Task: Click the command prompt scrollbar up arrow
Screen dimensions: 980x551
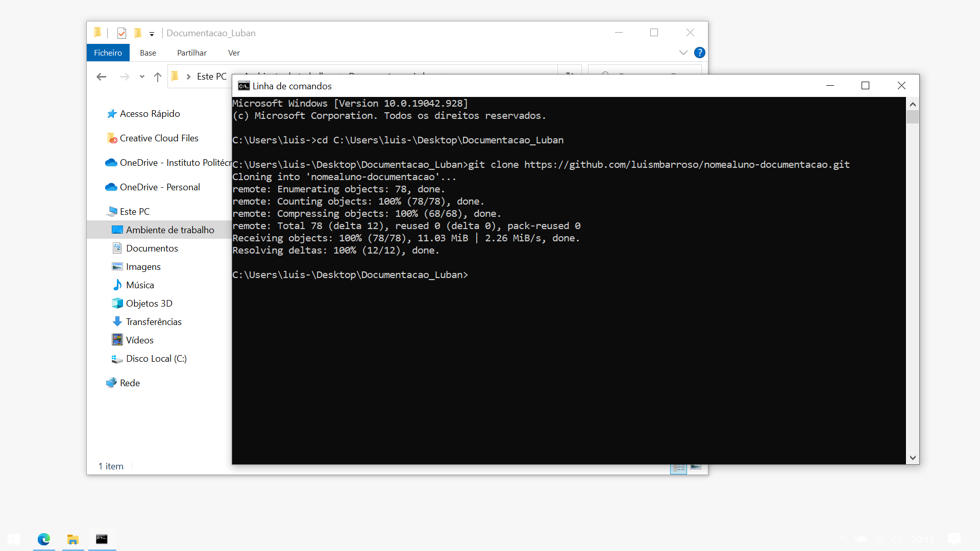Action: (x=913, y=104)
